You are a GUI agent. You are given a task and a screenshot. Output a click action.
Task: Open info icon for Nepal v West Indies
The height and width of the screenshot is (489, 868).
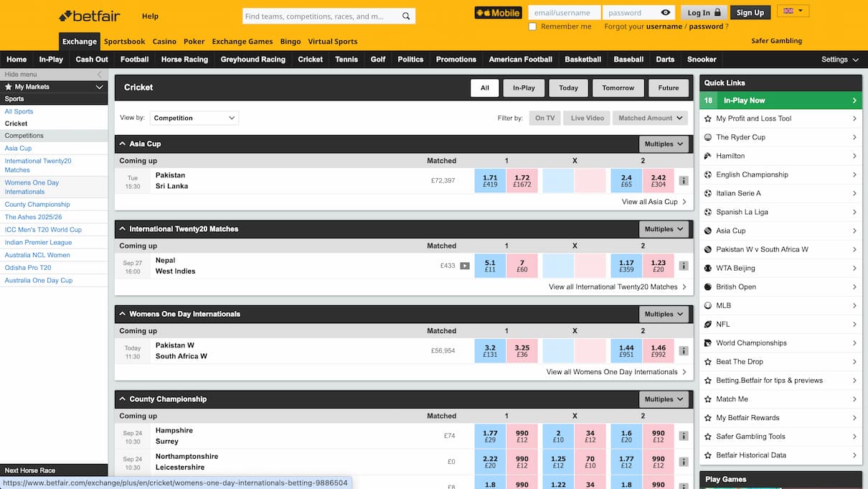tap(684, 266)
